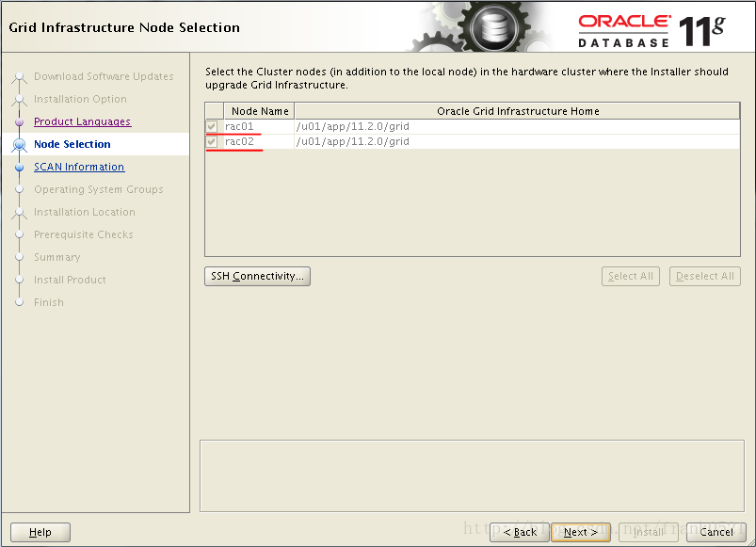Click the Oracle Grid Infrastructure Home header
The height and width of the screenshot is (547, 756).
(x=518, y=111)
